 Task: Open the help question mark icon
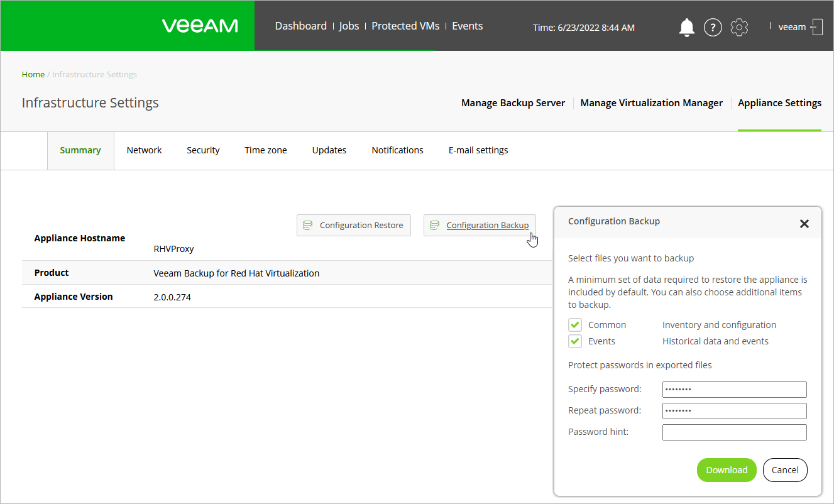(713, 27)
